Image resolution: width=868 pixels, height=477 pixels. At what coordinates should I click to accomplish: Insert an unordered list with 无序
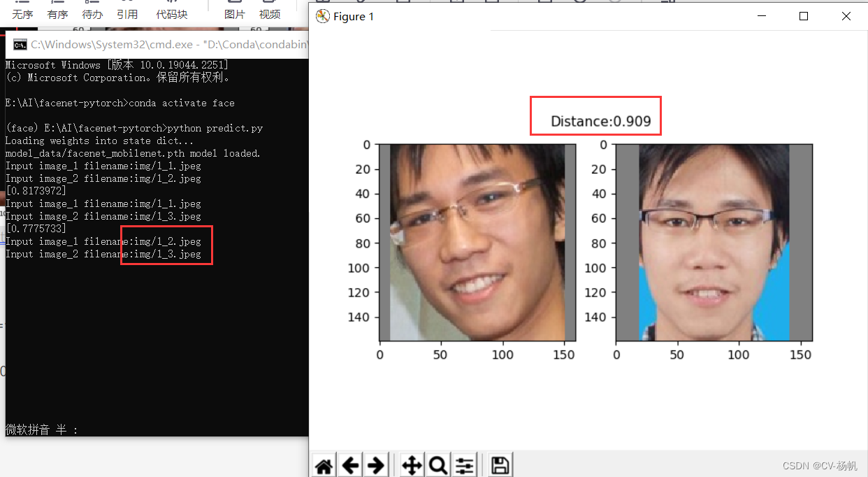(22, 14)
